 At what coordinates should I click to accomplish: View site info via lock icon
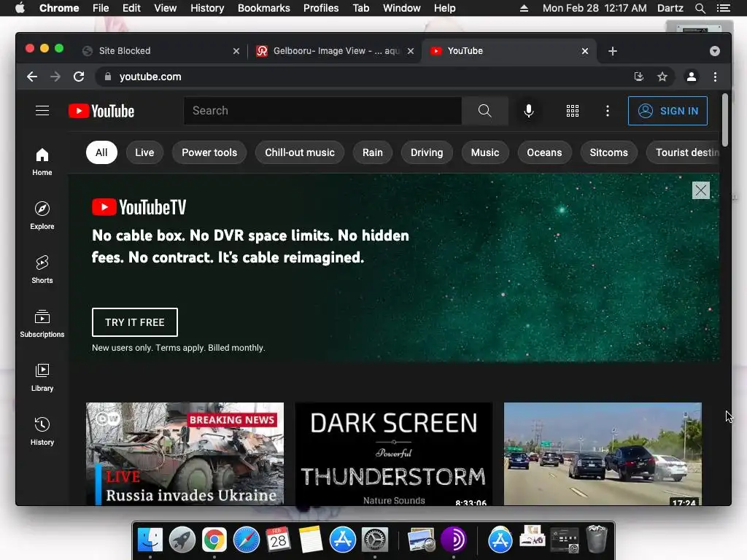coord(108,77)
